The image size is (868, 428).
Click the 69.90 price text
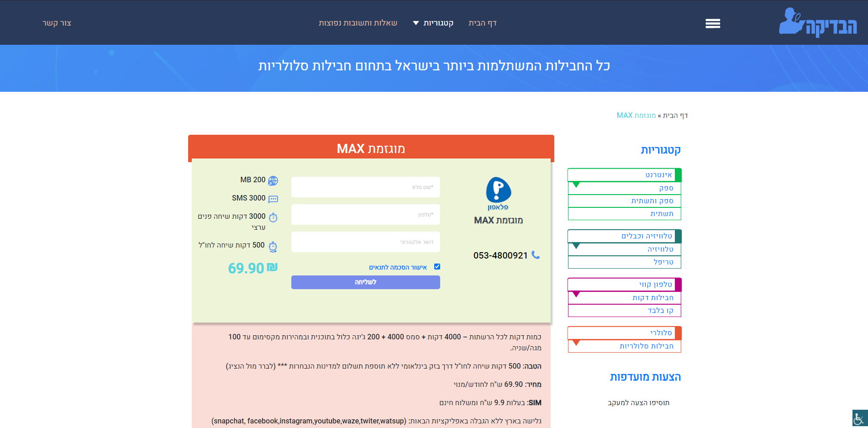246,268
